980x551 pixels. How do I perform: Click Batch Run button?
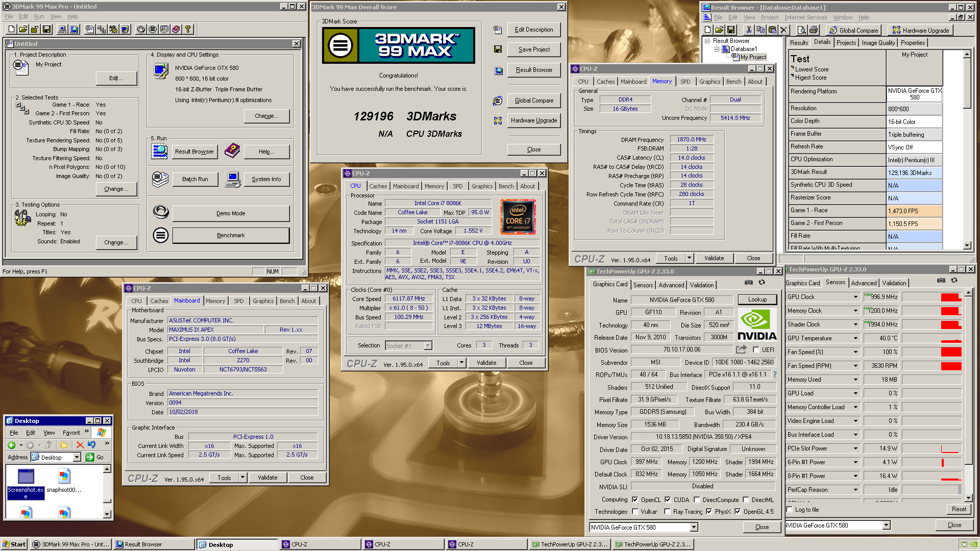click(x=195, y=180)
